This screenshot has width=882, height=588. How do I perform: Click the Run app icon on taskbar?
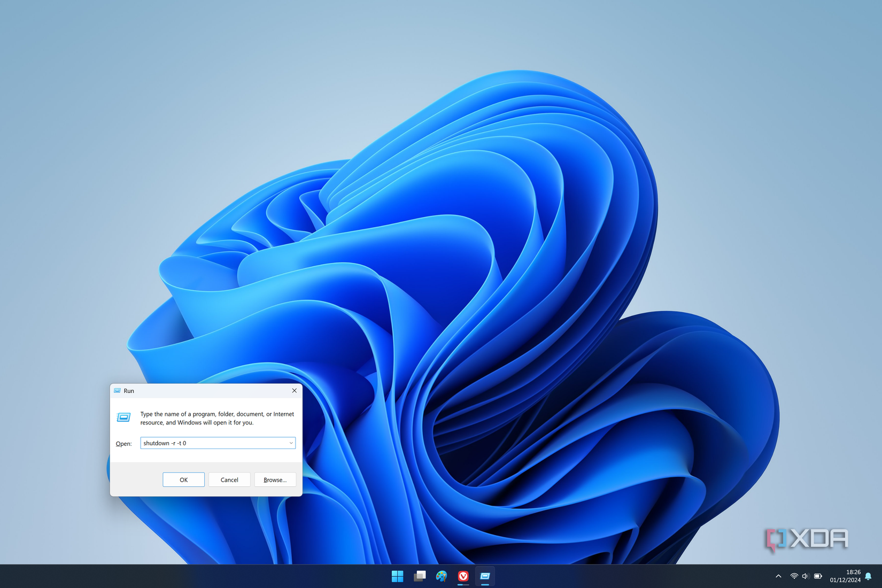coord(485,576)
